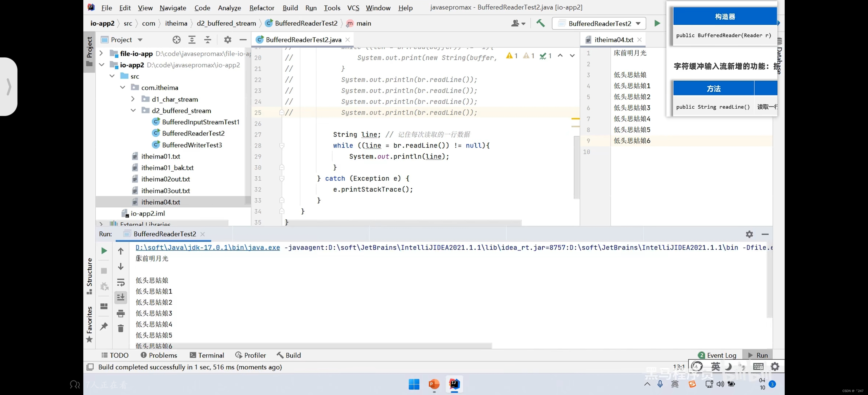Open the run configuration BufferedReaderTest2 dropdown
This screenshot has height=395, width=868.
[x=599, y=23]
